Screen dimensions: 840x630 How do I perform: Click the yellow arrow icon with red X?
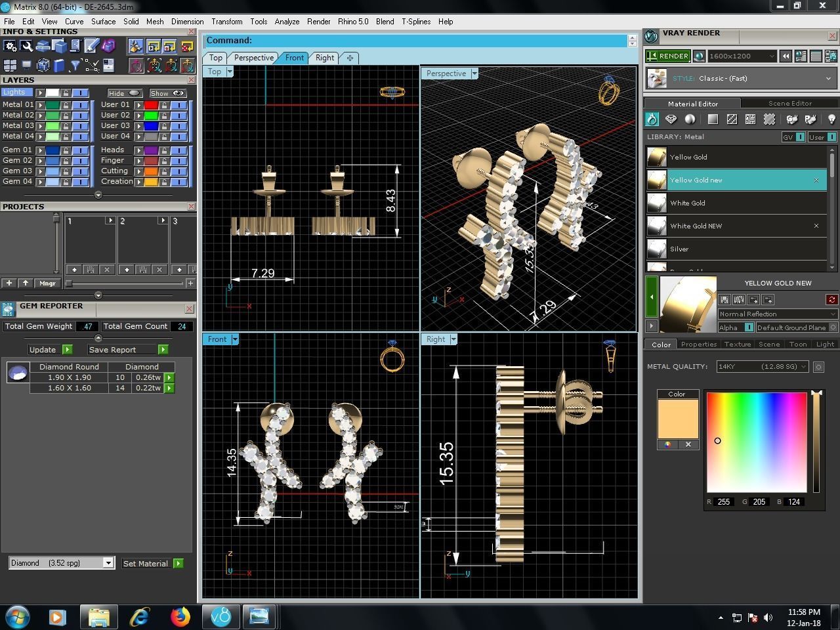point(187,46)
